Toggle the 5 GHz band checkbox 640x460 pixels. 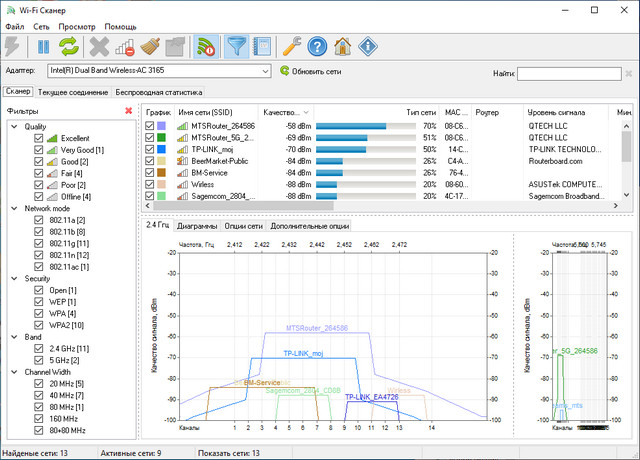pyautogui.click(x=39, y=360)
